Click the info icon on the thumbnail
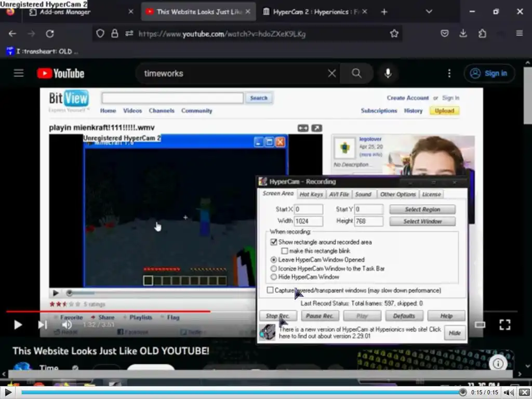This screenshot has width=532, height=399. [498, 364]
